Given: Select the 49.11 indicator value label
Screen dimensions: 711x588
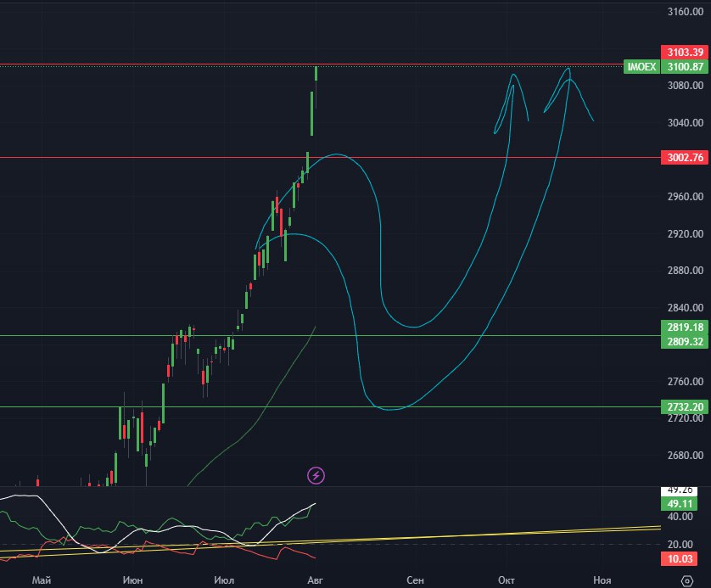Looking at the screenshot, I should pyautogui.click(x=685, y=503).
